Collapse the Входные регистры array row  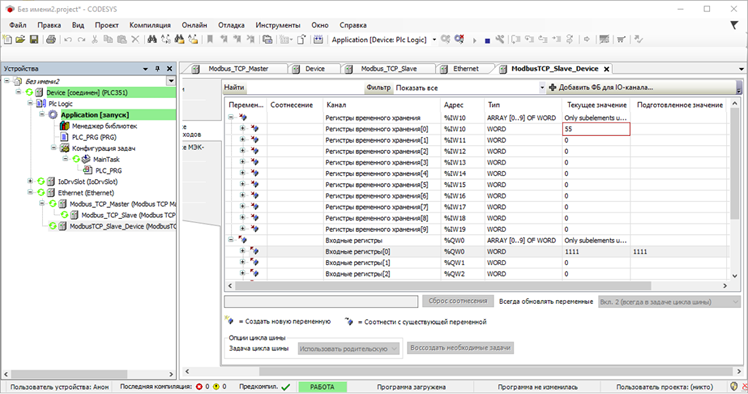(231, 240)
